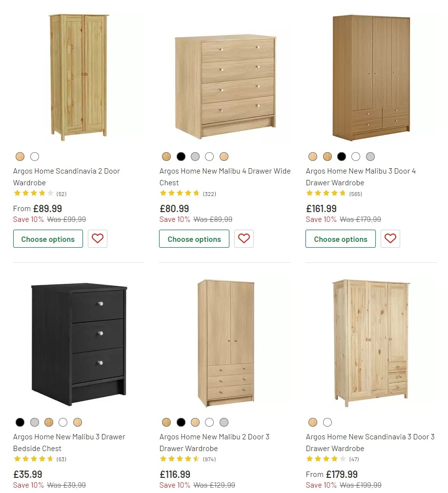Select grey swatch on 3 Door 4 Drawer Wardrobe

(371, 157)
